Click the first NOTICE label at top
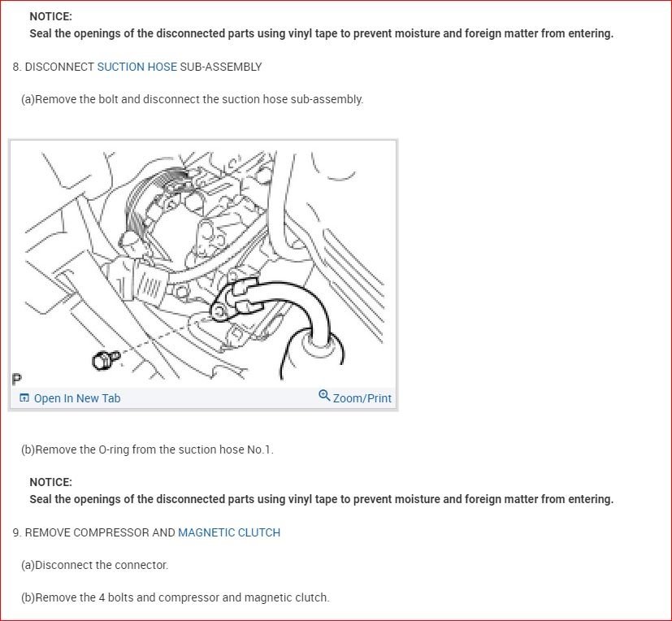The width and height of the screenshot is (672, 621). (50, 16)
